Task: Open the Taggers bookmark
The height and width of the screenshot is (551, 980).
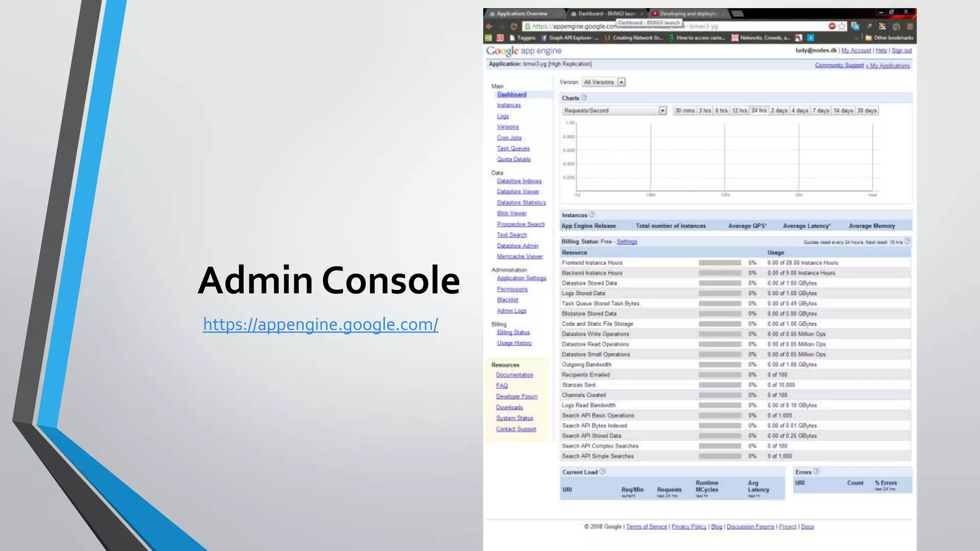Action: pos(523,38)
